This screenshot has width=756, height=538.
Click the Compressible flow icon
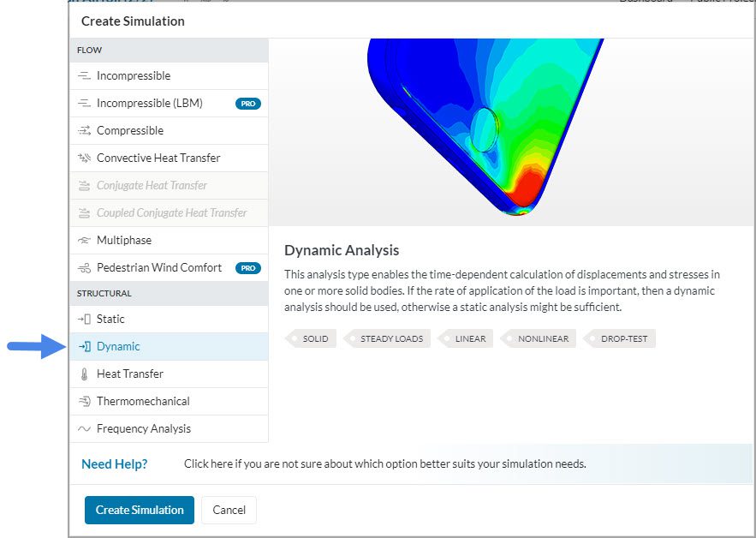click(x=84, y=131)
